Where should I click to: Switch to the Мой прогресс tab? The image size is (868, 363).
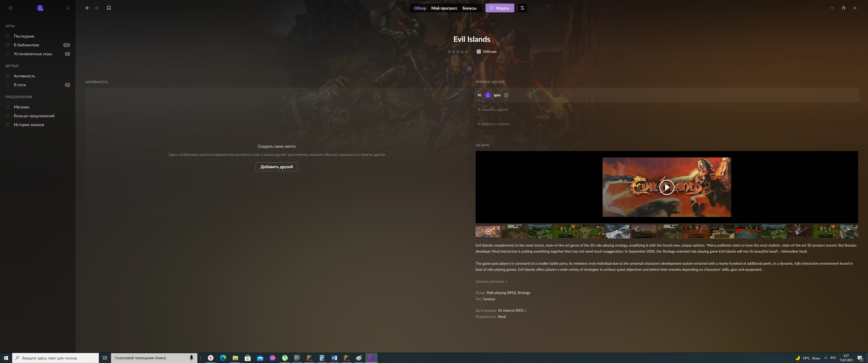(x=444, y=8)
